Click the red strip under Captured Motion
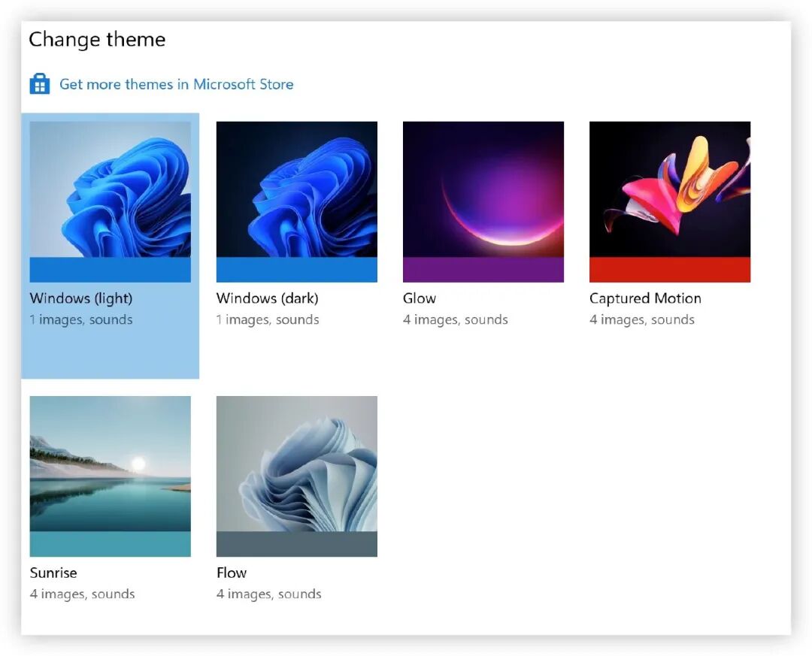This screenshot has width=812, height=656. [x=669, y=271]
